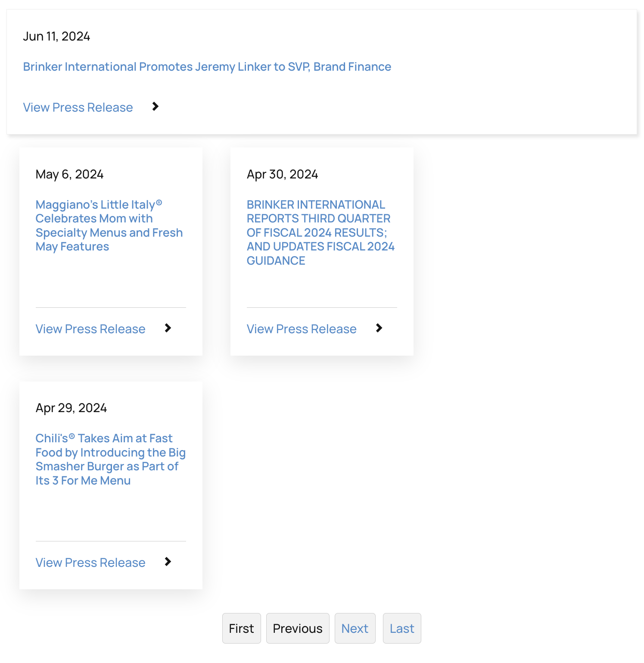Click chevron arrow in May 6 card
Screen dimensions: 644x663
coord(168,328)
